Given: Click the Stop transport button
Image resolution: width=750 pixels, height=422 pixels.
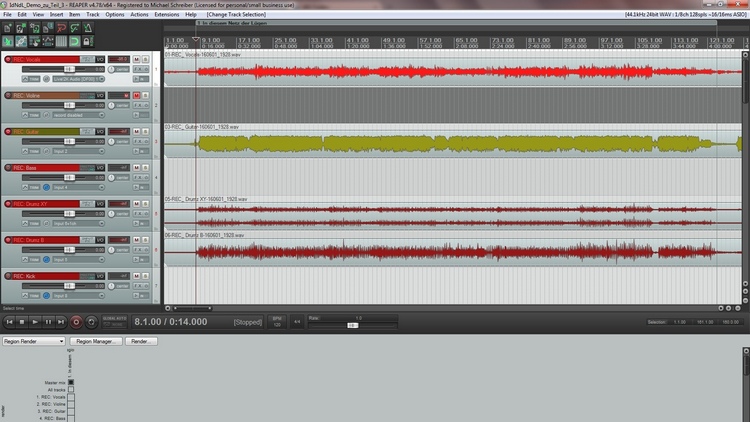Looking at the screenshot, I should pyautogui.click(x=22, y=322).
